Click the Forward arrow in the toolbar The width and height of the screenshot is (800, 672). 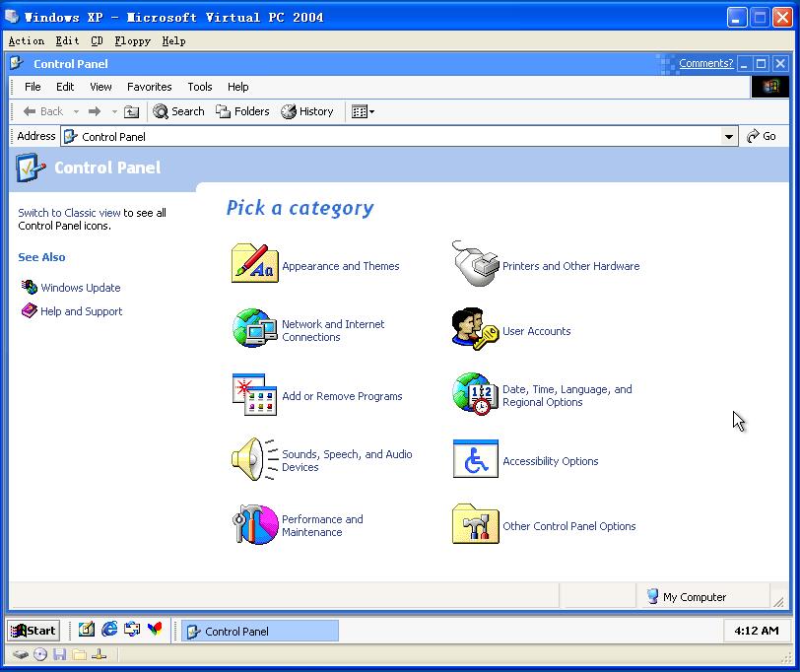coord(95,111)
